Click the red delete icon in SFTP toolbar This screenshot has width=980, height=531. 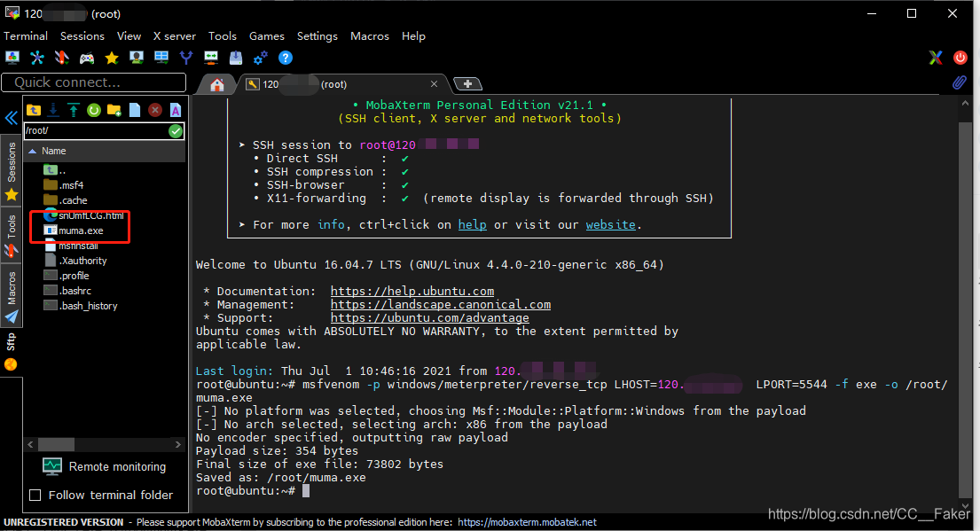[x=155, y=111]
